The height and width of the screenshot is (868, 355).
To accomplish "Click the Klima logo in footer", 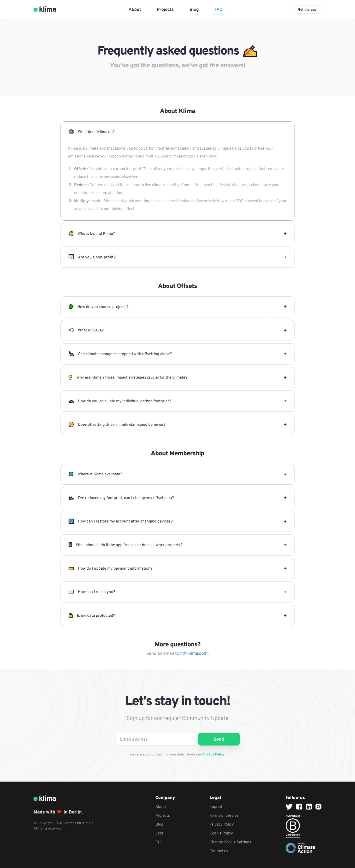I will 45,798.
